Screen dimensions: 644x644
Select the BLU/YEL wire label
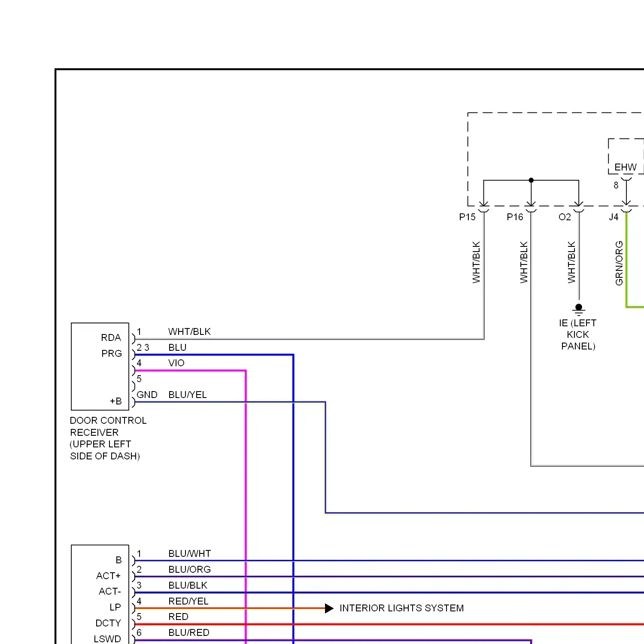click(x=188, y=395)
